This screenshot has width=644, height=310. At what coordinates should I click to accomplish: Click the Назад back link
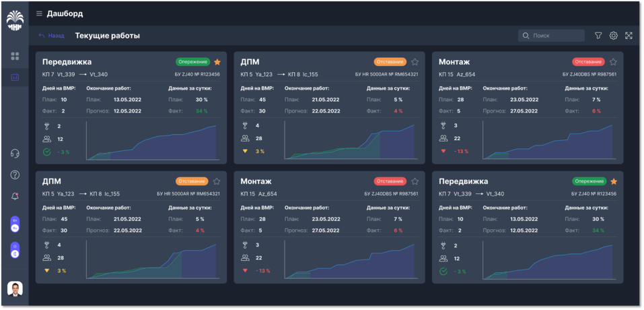tap(52, 36)
